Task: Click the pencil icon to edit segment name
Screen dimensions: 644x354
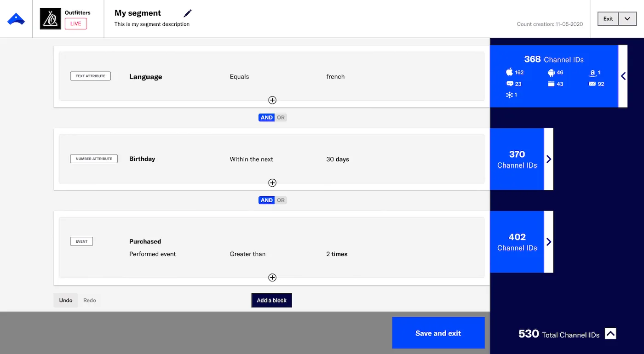Action: click(188, 13)
